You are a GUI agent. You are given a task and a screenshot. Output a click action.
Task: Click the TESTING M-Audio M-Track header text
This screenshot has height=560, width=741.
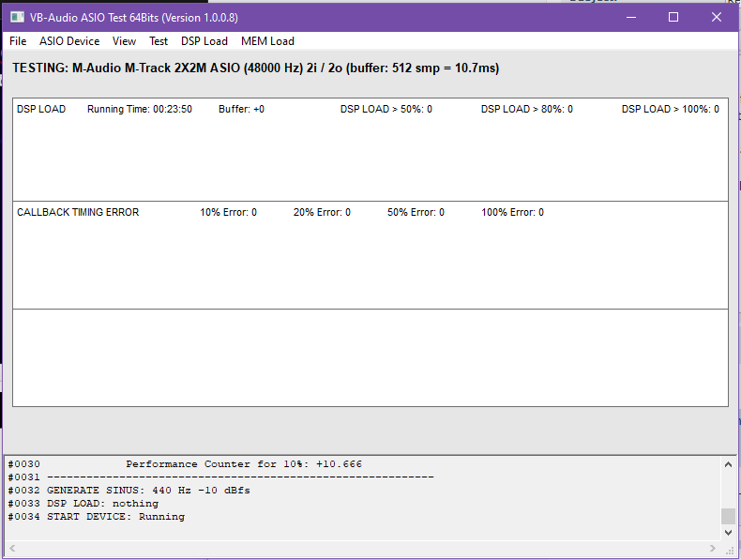point(256,68)
